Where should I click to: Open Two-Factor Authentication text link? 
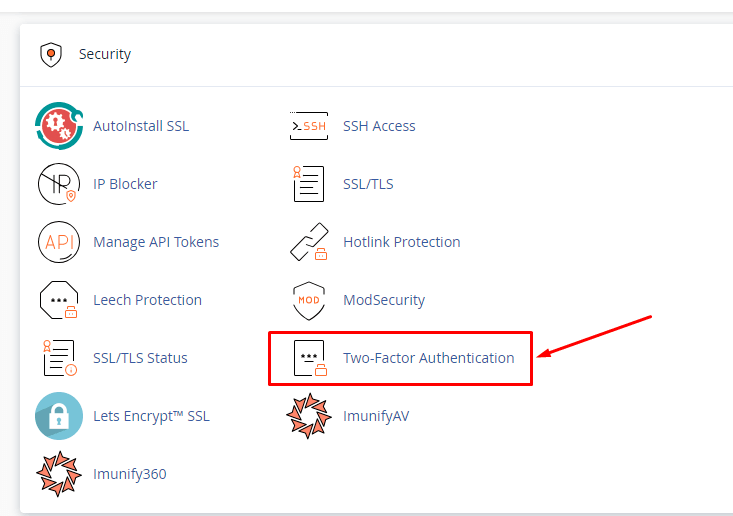point(429,358)
